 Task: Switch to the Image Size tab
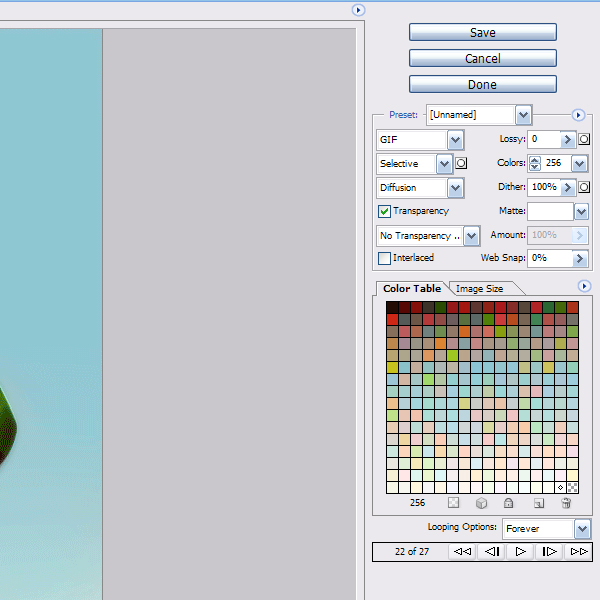coord(480,289)
